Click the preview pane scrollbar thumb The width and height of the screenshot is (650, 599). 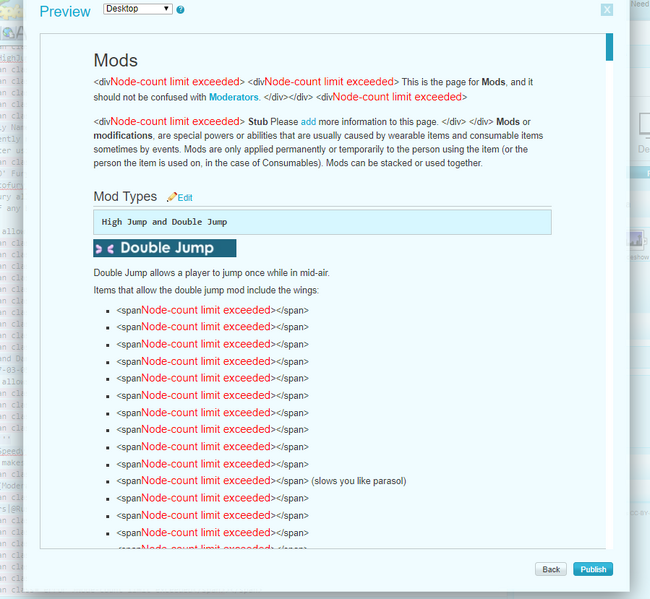point(609,47)
